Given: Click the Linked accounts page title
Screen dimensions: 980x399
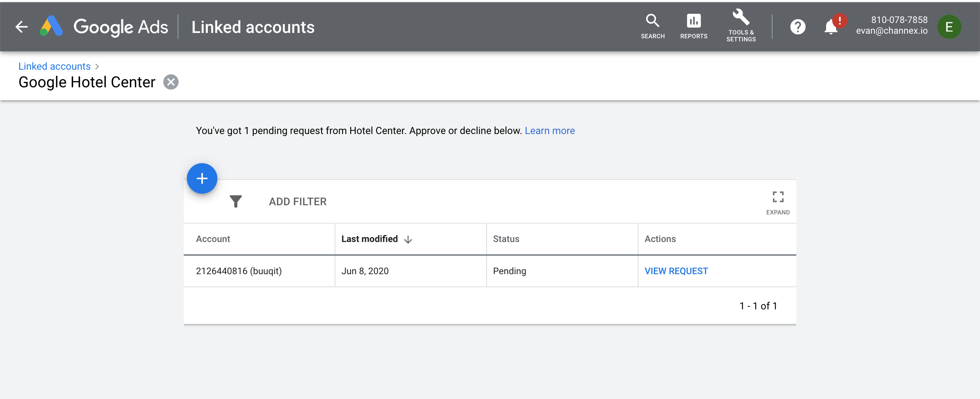Looking at the screenshot, I should [253, 27].
